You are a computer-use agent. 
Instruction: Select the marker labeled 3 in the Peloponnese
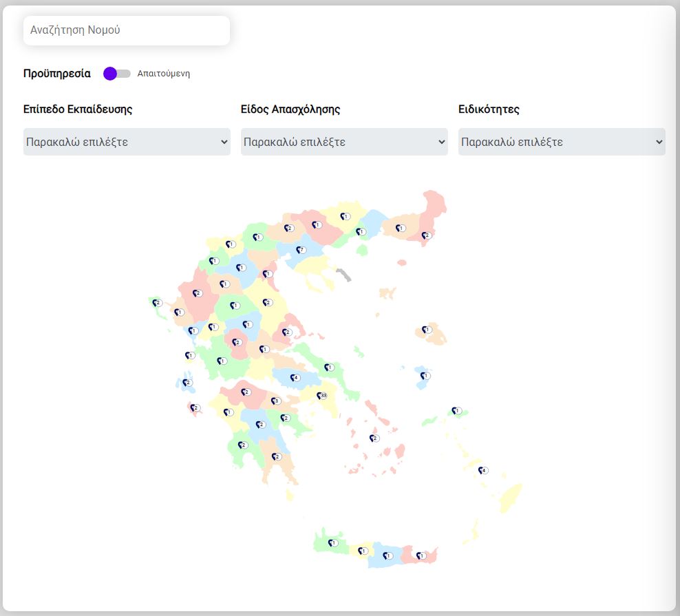pyautogui.click(x=275, y=401)
